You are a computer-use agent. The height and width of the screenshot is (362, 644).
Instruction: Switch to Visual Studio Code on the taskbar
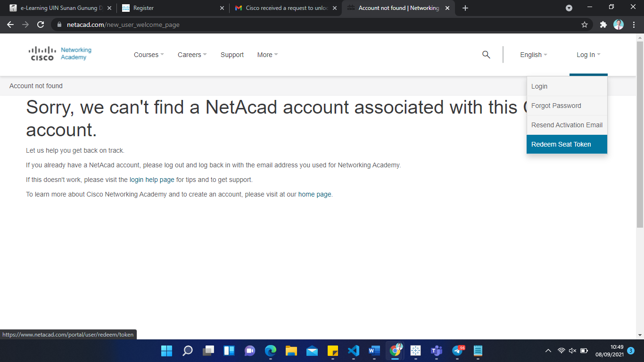[353, 351]
